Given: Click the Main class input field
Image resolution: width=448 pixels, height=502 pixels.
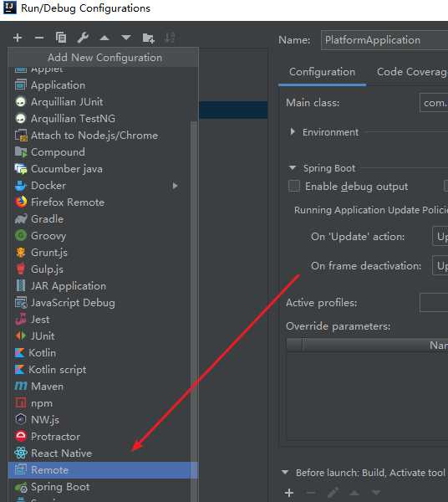Looking at the screenshot, I should (x=434, y=103).
